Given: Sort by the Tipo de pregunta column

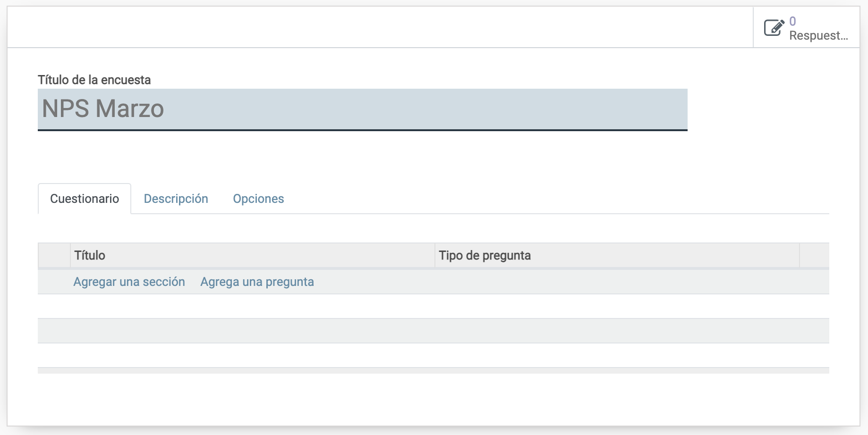Looking at the screenshot, I should [617, 255].
